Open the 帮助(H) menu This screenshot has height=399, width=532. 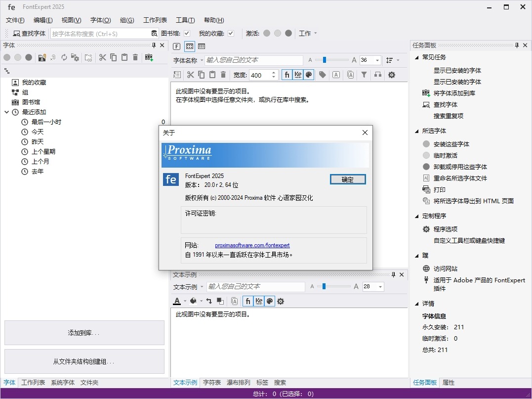[214, 20]
